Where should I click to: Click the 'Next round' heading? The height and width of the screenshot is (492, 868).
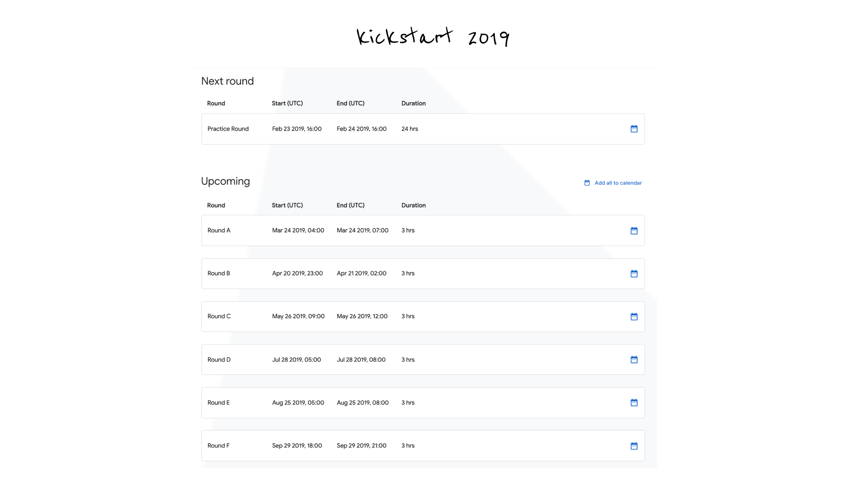pyautogui.click(x=227, y=81)
